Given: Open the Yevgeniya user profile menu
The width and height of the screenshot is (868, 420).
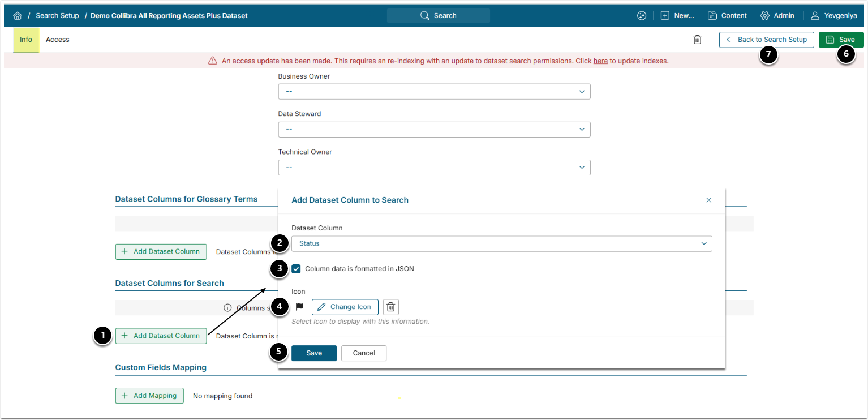Looking at the screenshot, I should 833,16.
